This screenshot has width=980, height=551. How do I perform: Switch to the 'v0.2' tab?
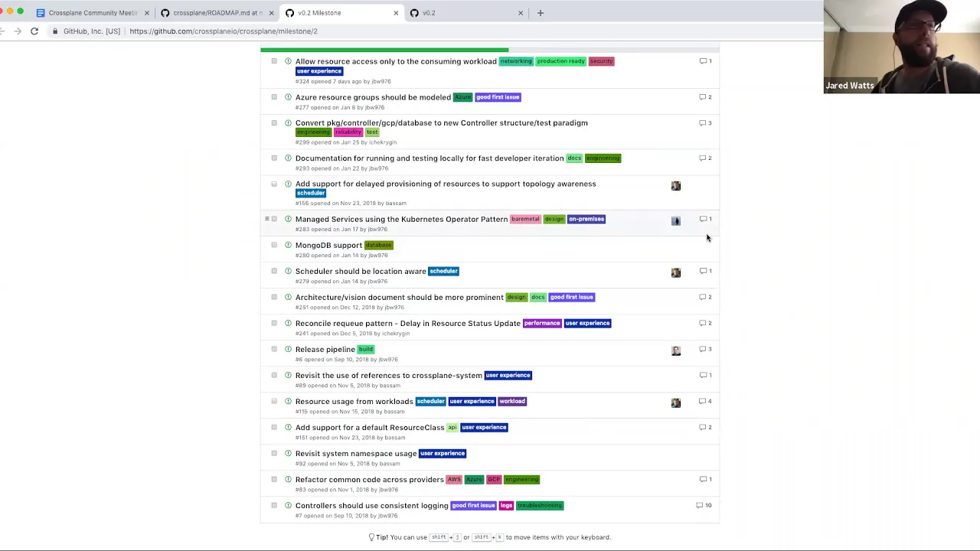click(465, 13)
